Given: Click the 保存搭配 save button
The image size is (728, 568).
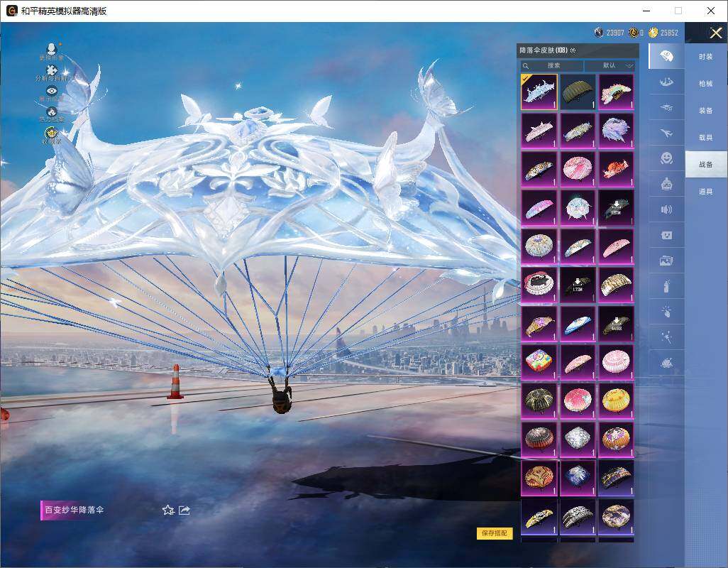Looking at the screenshot, I should pyautogui.click(x=495, y=533).
